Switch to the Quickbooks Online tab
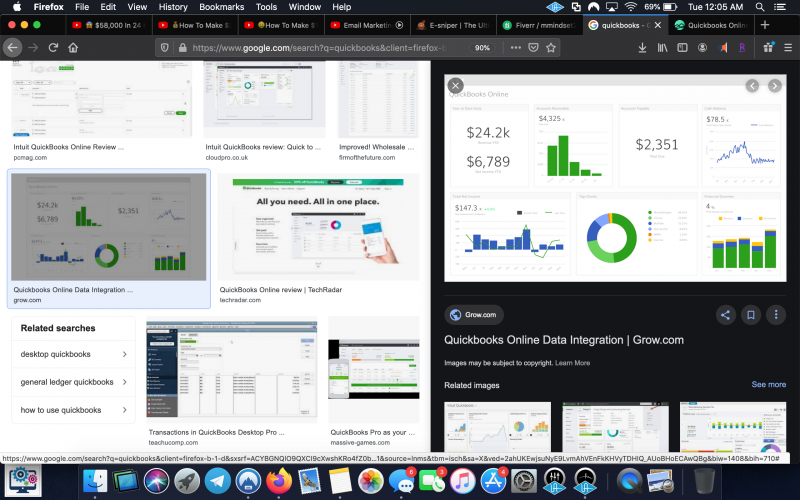The image size is (800, 500). tap(711, 25)
